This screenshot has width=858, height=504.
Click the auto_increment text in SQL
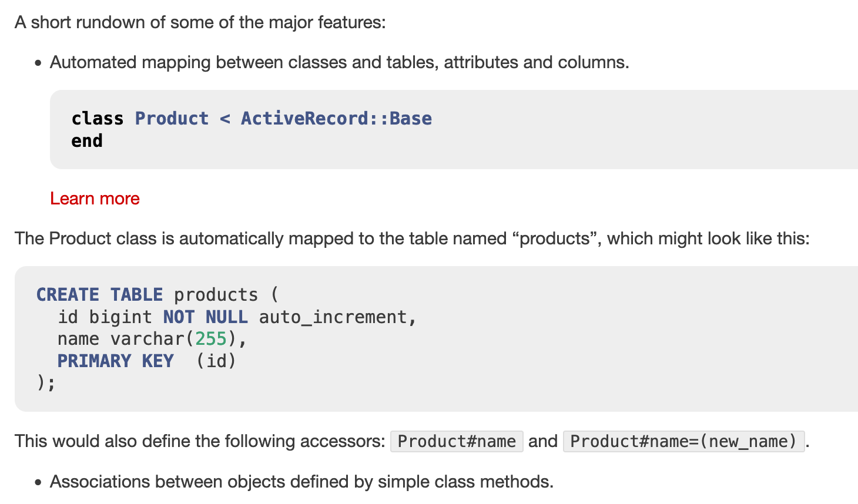(333, 317)
